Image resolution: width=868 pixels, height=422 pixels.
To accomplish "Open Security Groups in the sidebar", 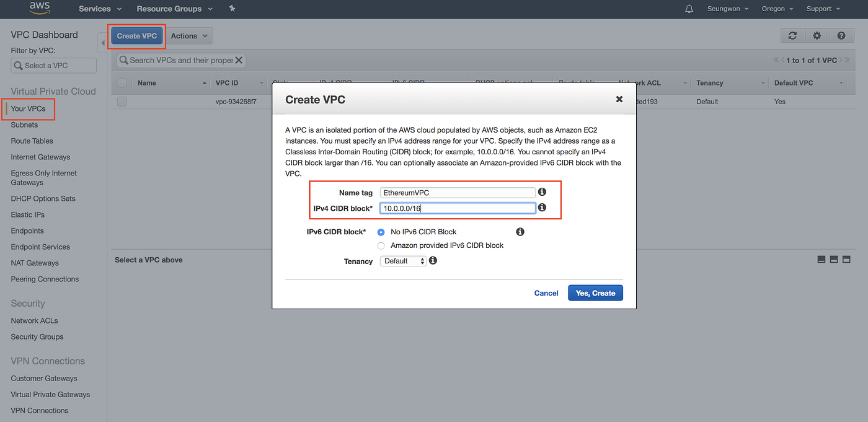I will click(37, 336).
